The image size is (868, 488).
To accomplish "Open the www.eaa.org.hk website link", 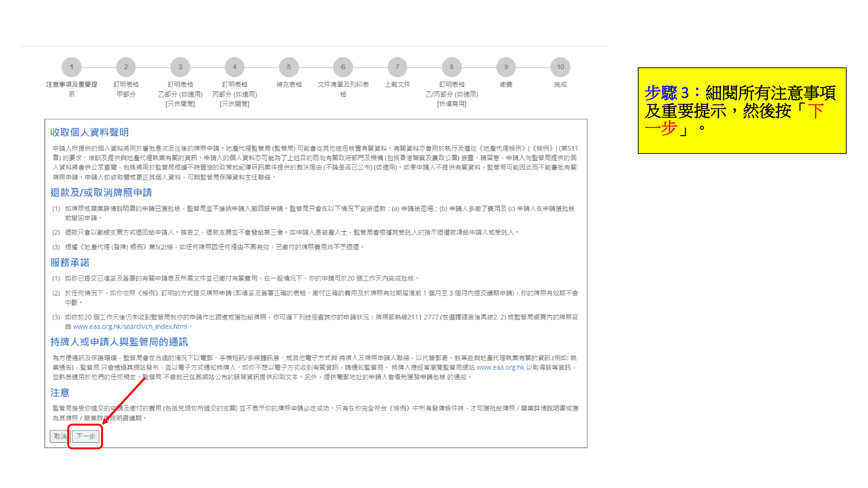I will [x=500, y=367].
